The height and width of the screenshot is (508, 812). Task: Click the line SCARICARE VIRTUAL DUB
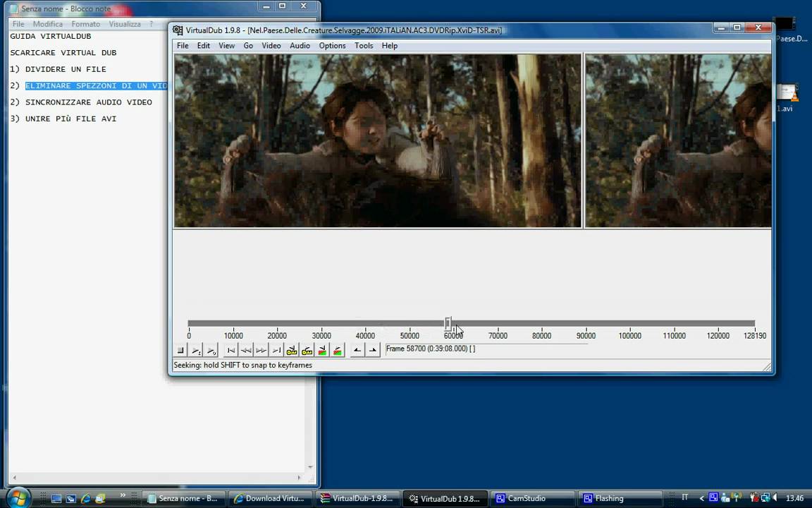63,53
